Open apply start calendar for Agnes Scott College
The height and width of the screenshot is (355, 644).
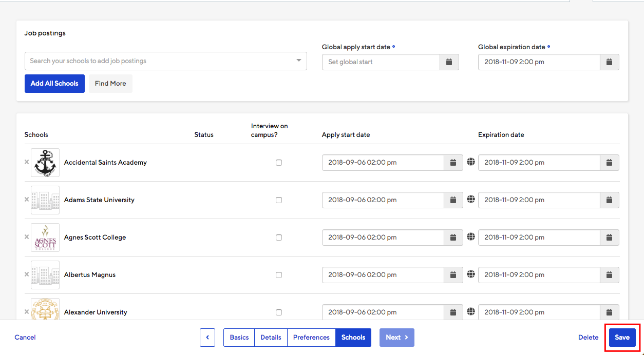[x=453, y=238]
